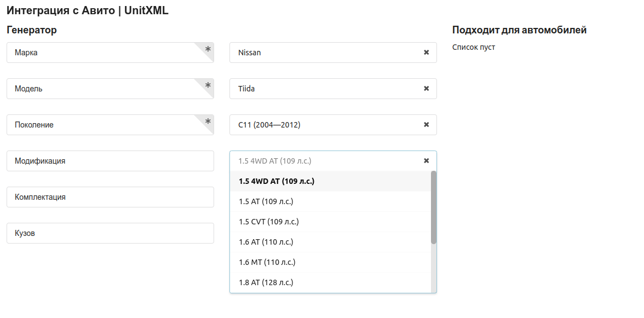Clear the Nissan brand selection
The height and width of the screenshot is (318, 644).
click(x=426, y=53)
